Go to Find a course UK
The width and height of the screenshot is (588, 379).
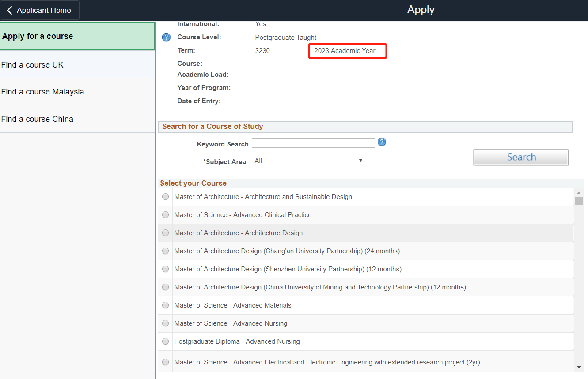(x=77, y=65)
